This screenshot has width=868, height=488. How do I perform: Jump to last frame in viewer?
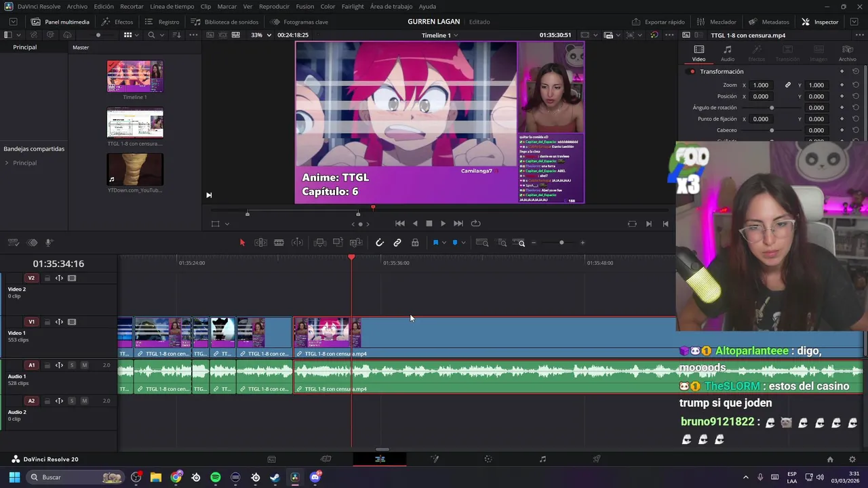[458, 224]
